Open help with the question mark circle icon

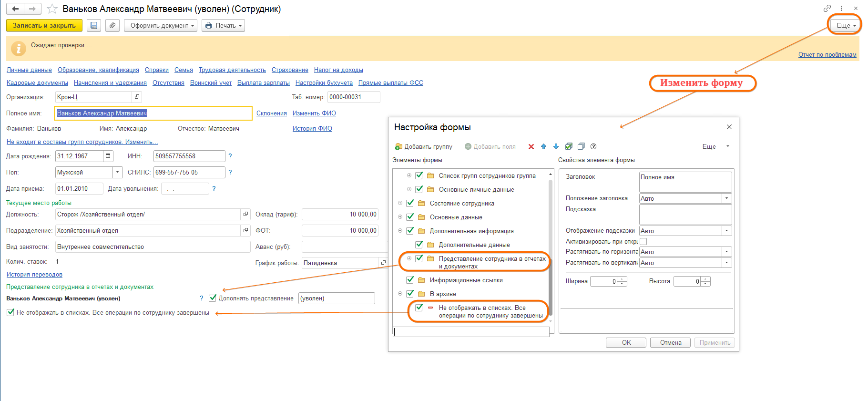point(593,147)
